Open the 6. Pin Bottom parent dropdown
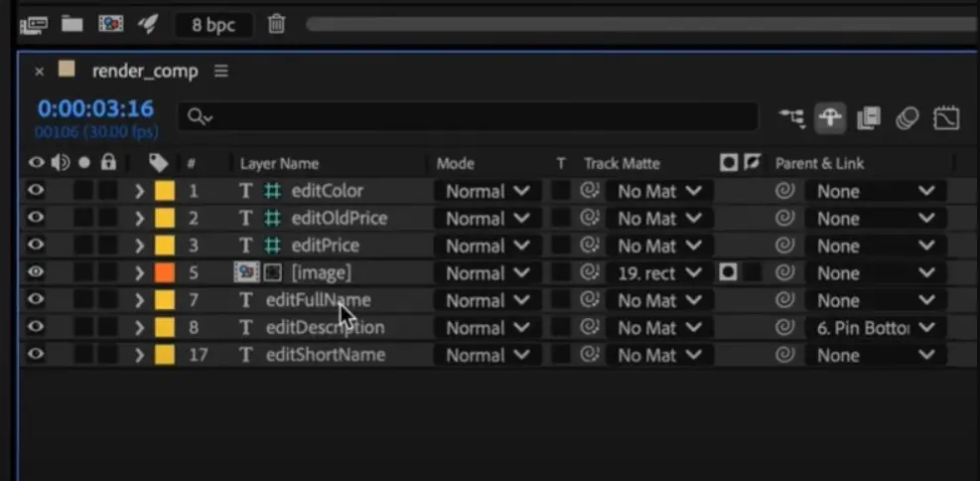 [877, 328]
